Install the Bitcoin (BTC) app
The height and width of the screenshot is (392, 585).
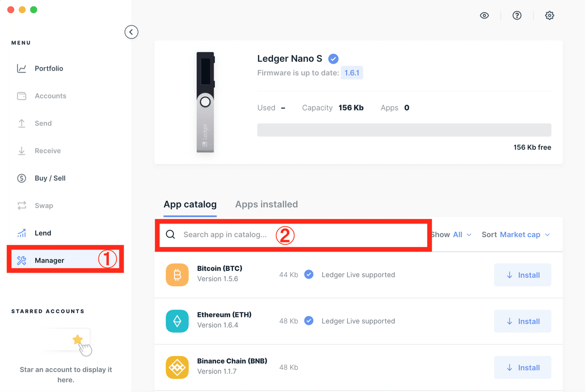pyautogui.click(x=523, y=275)
